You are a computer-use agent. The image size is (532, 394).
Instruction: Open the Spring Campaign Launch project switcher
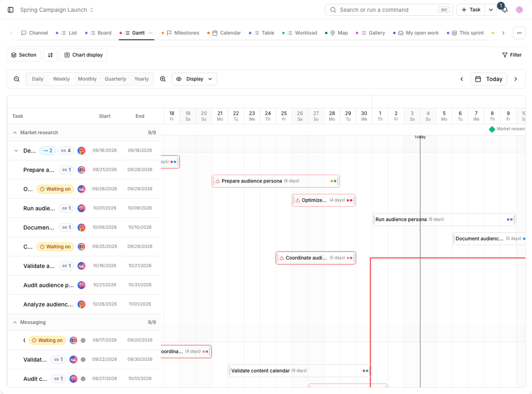(x=57, y=10)
